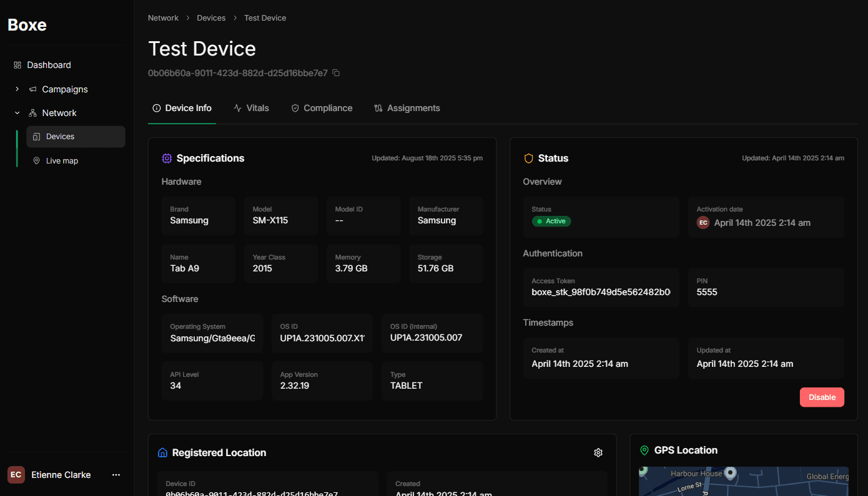This screenshot has height=496, width=868.
Task: Go to Devices breadcrumb link
Action: coord(211,18)
